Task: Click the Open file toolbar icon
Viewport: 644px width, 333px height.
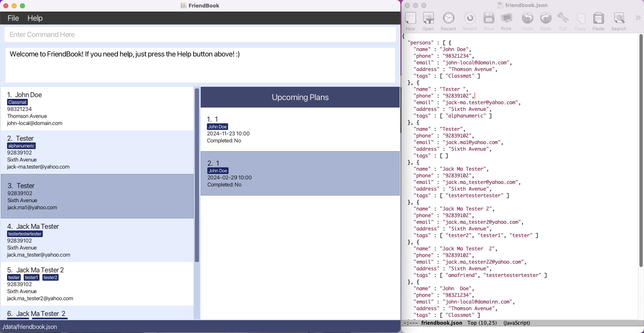Action: 428,18
